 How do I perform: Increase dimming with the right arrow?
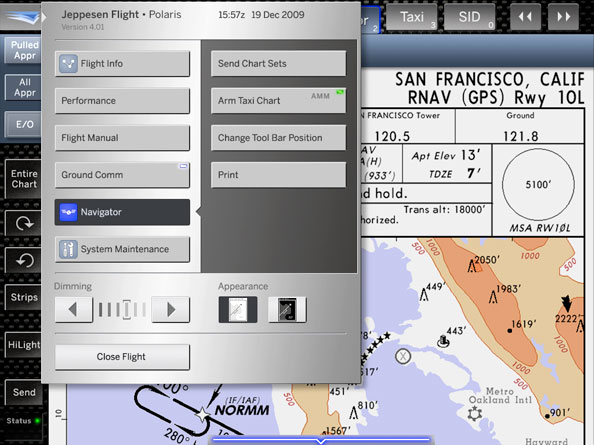[170, 309]
